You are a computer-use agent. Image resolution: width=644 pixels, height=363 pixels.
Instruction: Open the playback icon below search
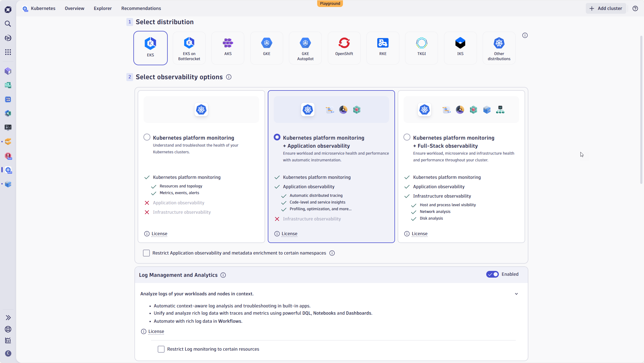point(8,38)
